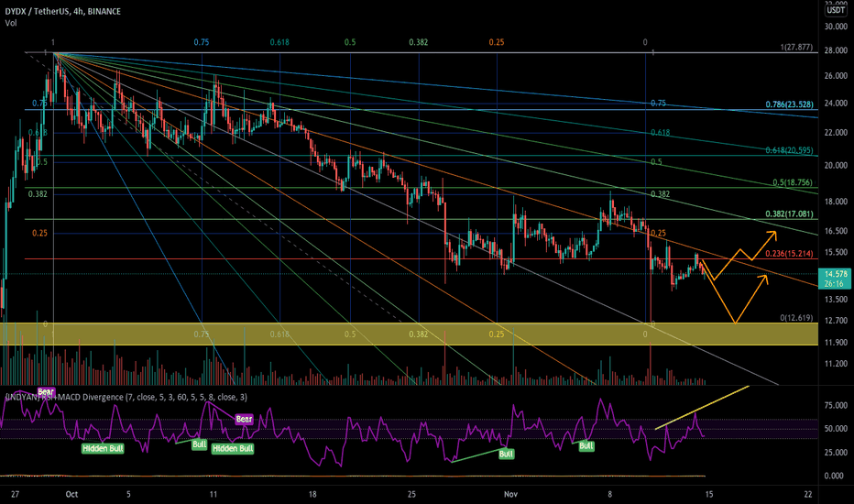The height and width of the screenshot is (504, 854).
Task: Click the 15.500 price axis label
Action: [836, 252]
